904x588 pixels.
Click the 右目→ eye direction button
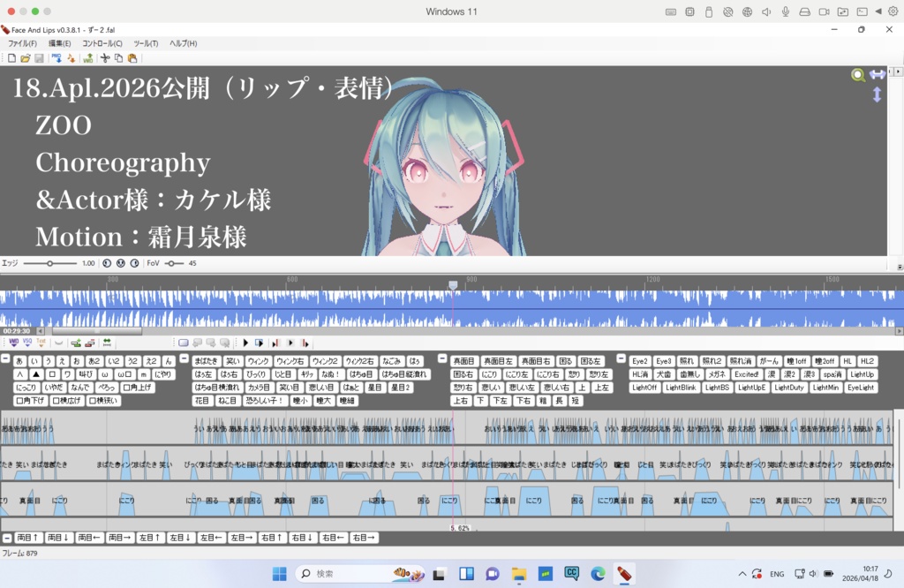[x=364, y=538]
